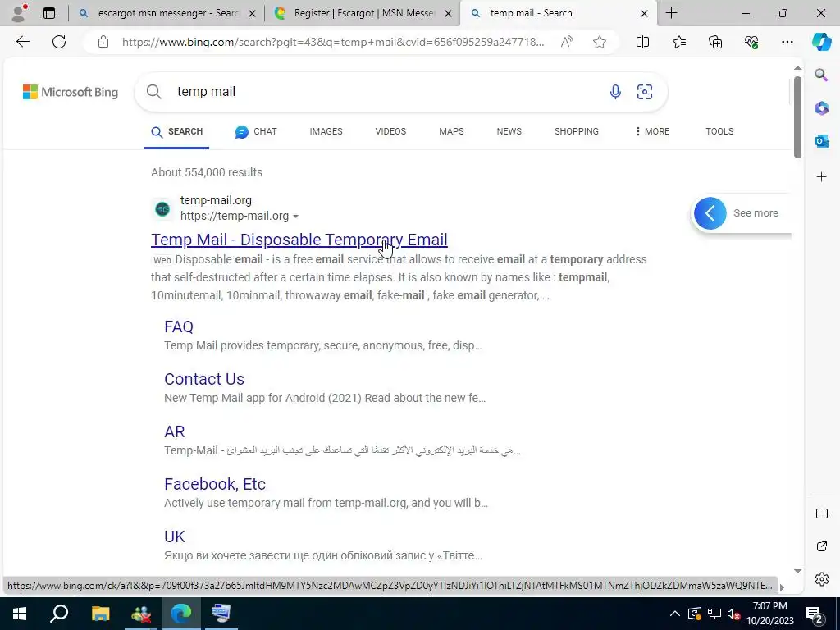
Task: Open link in new window sidebar icon
Action: pos(822,546)
